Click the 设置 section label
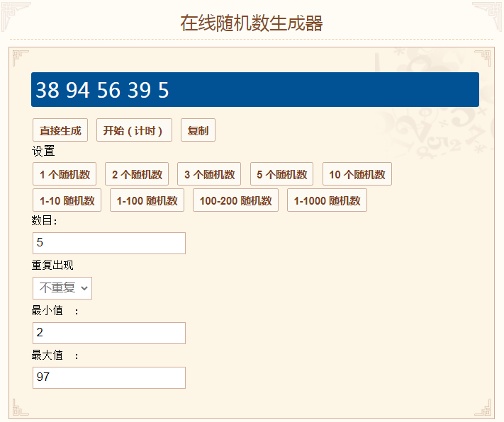 pyautogui.click(x=43, y=151)
